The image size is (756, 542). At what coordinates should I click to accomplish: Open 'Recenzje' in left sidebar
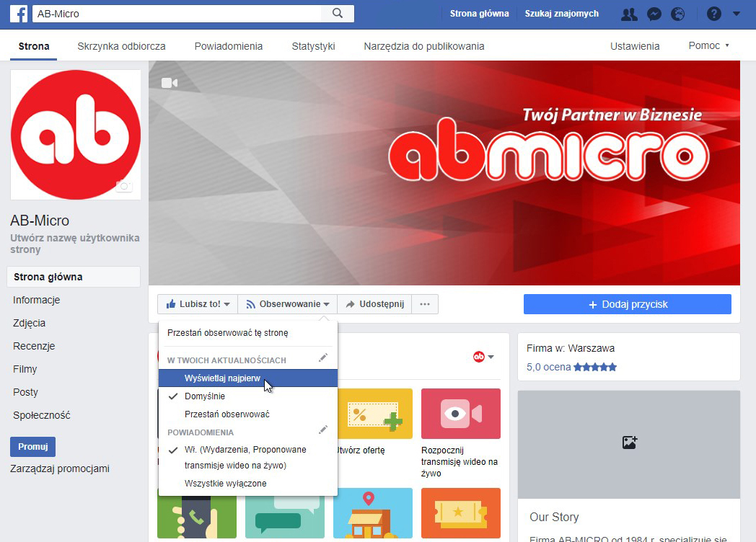pyautogui.click(x=34, y=346)
